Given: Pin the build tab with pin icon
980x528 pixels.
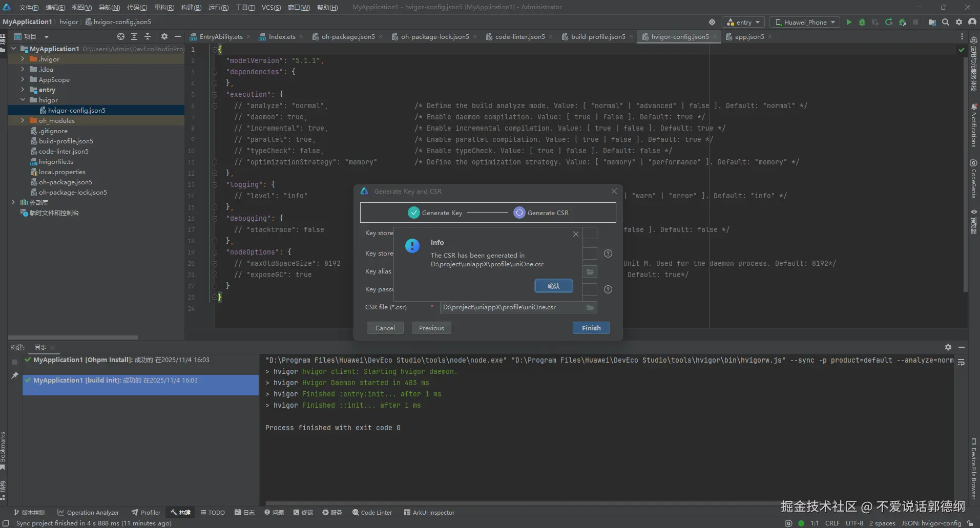Looking at the screenshot, I should tap(15, 375).
